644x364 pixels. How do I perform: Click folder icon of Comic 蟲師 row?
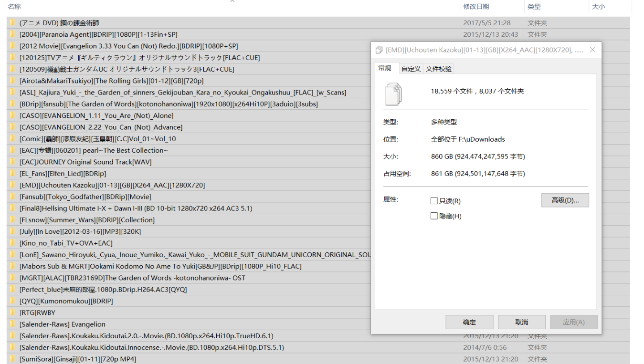tap(13, 139)
